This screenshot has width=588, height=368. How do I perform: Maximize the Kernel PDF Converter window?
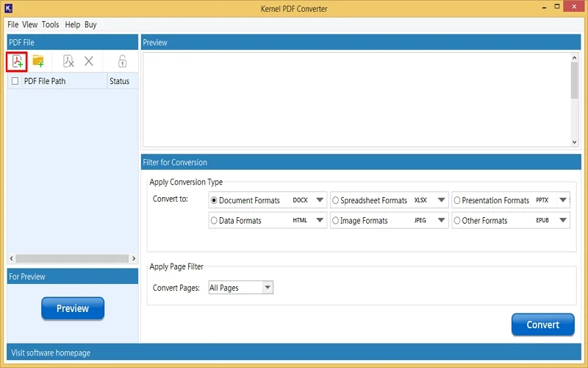click(557, 7)
